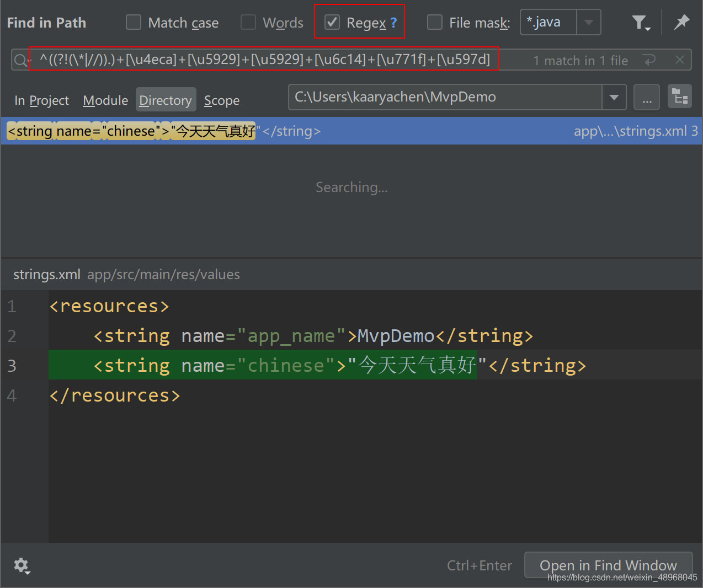The height and width of the screenshot is (588, 703).
Task: Click line 2 app_name string in preview
Action: pyautogui.click(x=313, y=336)
